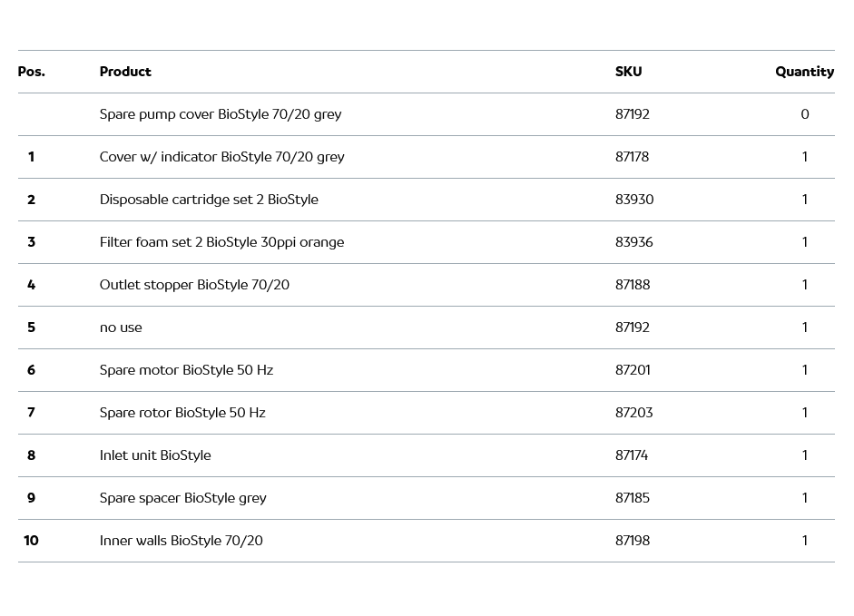The image size is (854, 616).
Task: Click the Pos. column header
Action: click(31, 72)
